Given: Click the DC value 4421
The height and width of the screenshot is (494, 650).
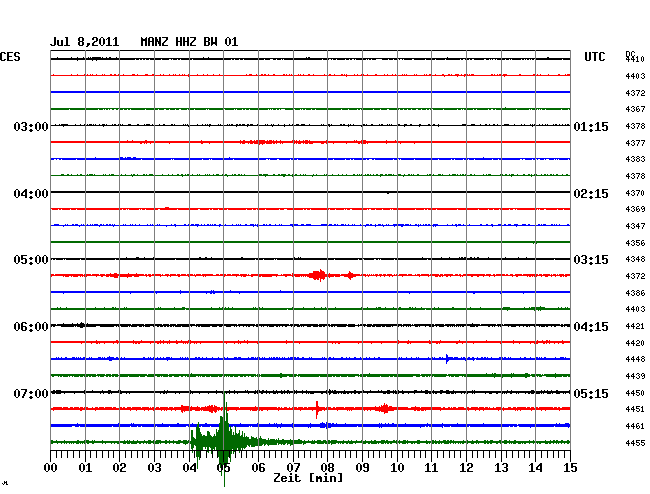Looking at the screenshot, I should [x=634, y=326].
